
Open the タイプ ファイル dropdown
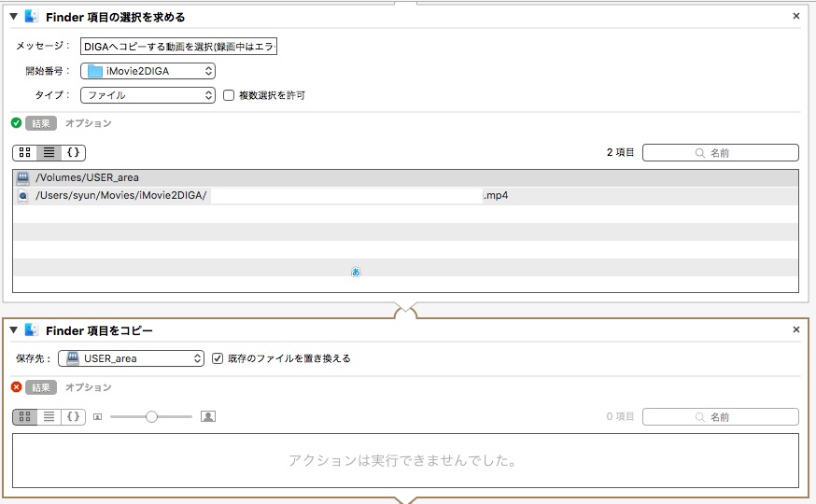[148, 95]
